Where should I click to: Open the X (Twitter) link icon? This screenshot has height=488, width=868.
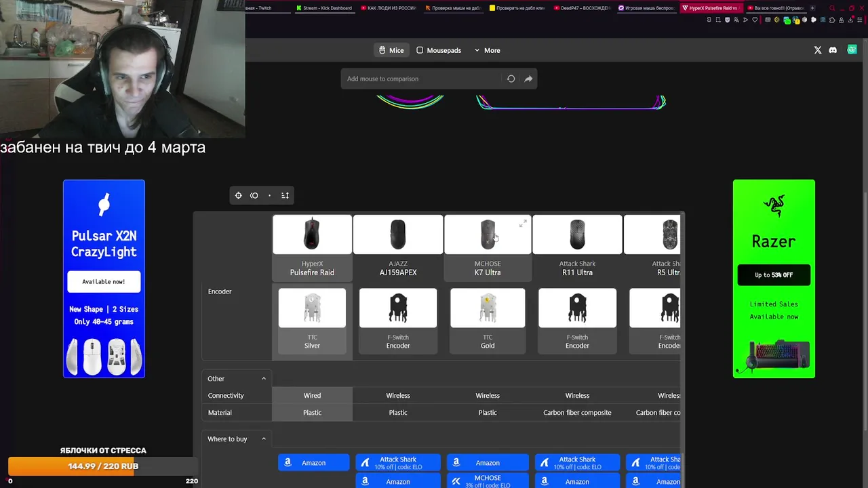point(818,50)
